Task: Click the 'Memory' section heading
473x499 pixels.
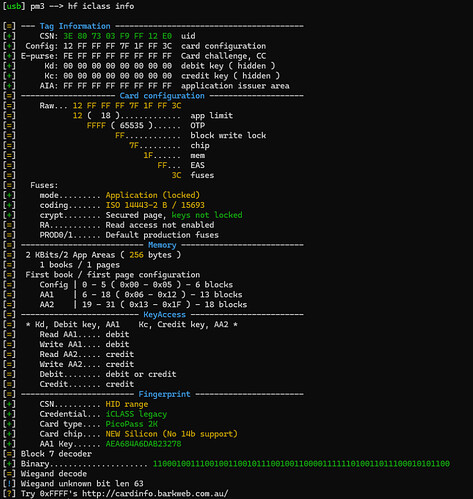Action: (x=162, y=245)
